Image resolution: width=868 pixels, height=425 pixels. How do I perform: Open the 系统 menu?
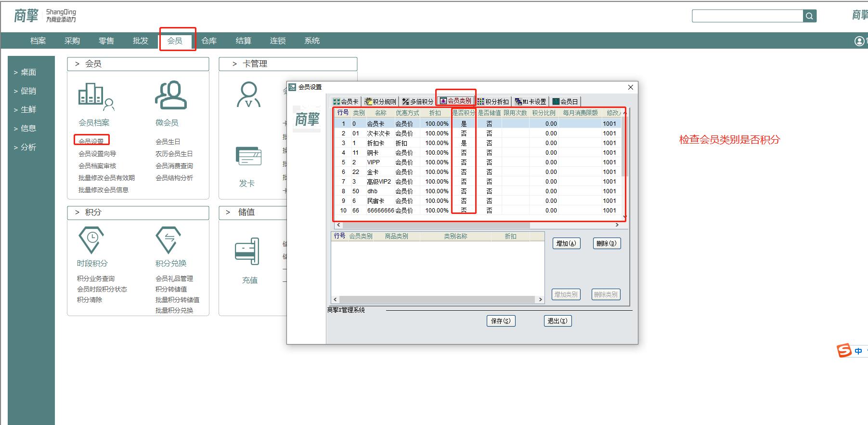coord(312,41)
